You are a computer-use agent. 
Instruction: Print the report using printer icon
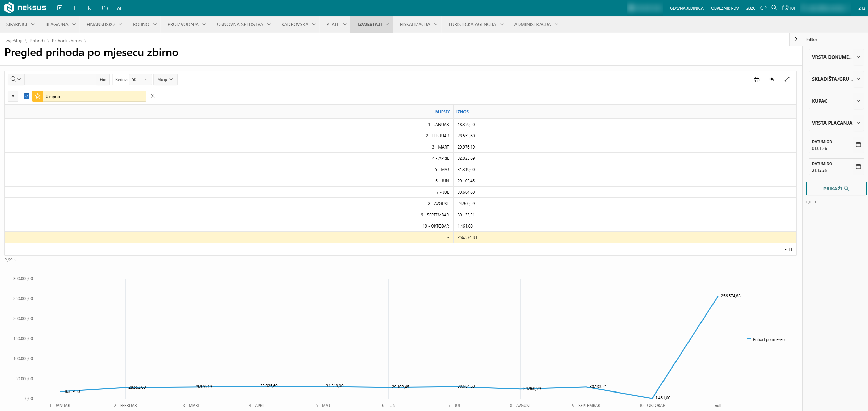pos(756,79)
